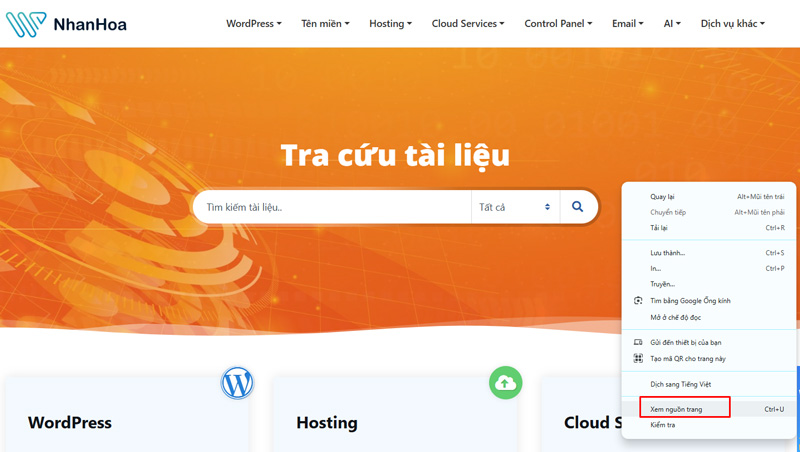800x452 pixels.
Task: Open the Hosting category card heading
Action: (x=327, y=423)
